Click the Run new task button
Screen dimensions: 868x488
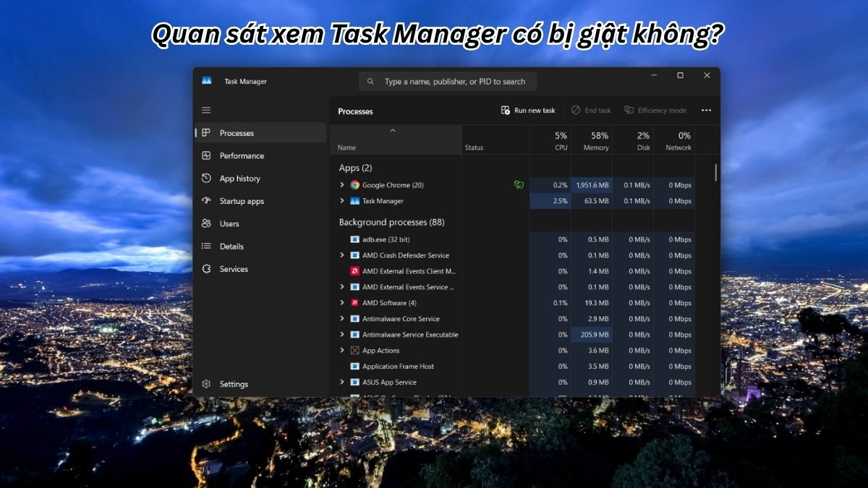tap(528, 111)
